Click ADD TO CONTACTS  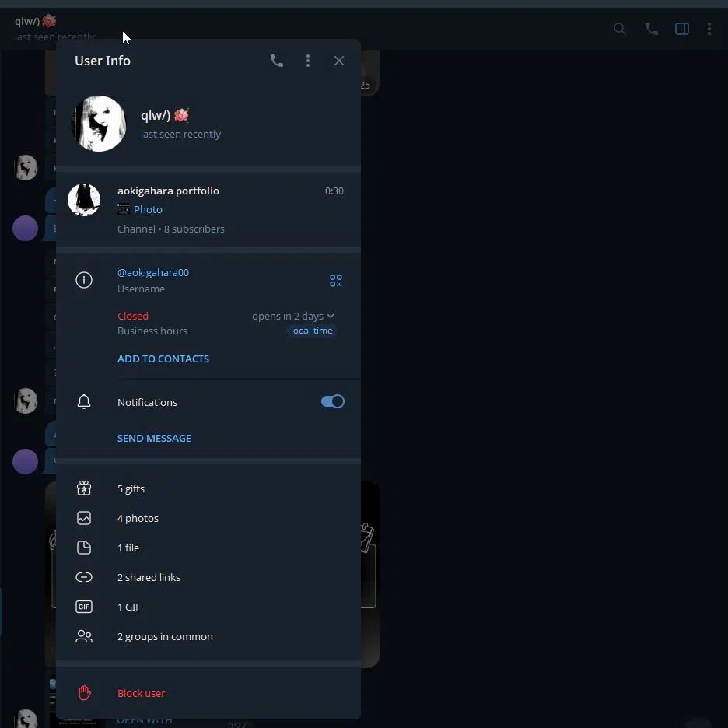163,359
